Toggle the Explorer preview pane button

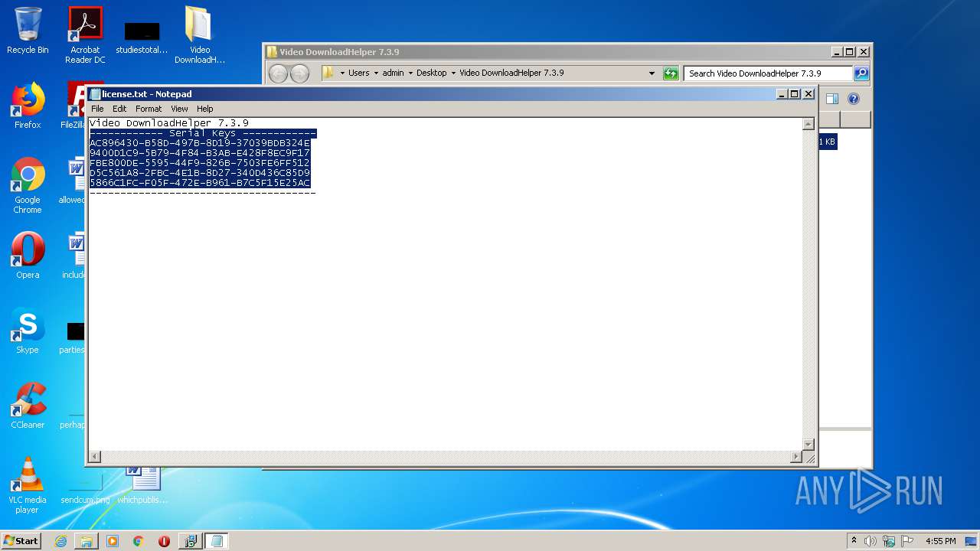tap(832, 99)
